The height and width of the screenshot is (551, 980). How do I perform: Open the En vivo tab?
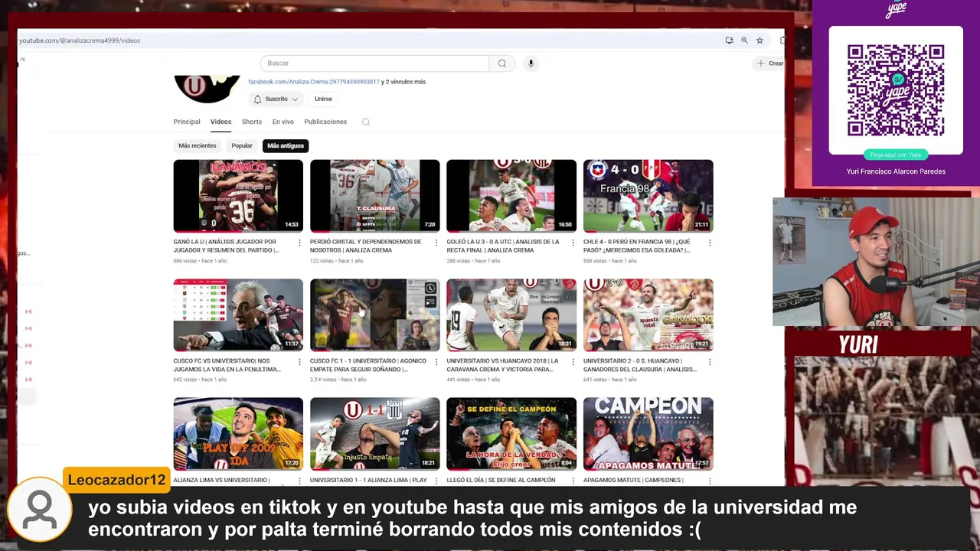click(283, 122)
